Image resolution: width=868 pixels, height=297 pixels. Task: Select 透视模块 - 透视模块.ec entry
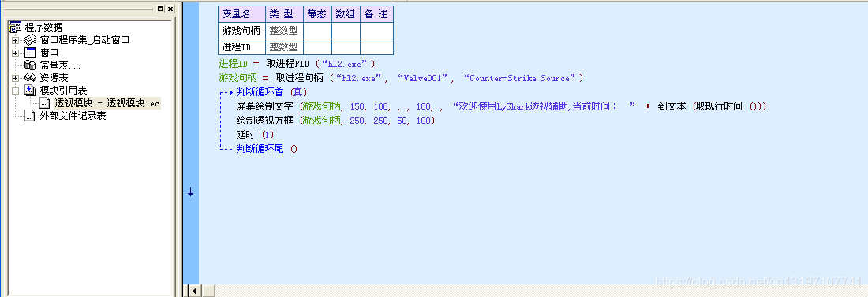(x=107, y=103)
